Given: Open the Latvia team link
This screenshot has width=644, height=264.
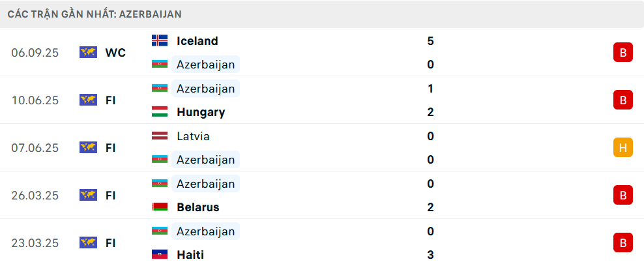Looking at the screenshot, I should pyautogui.click(x=193, y=136).
